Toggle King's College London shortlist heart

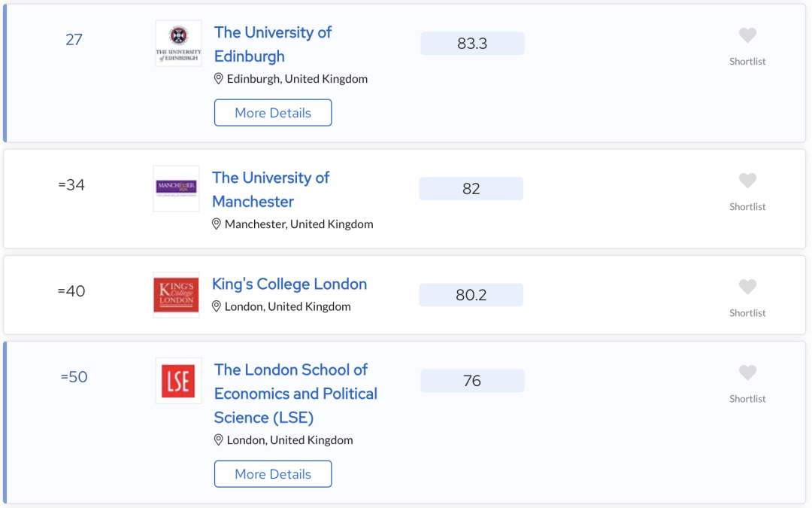point(747,287)
